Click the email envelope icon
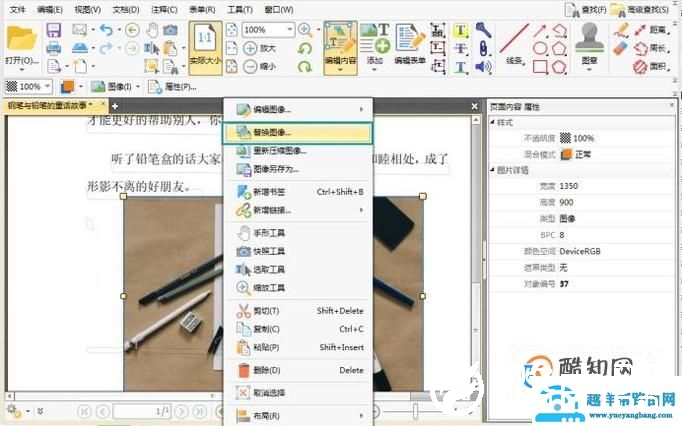The width and height of the screenshot is (682, 426). click(x=79, y=30)
